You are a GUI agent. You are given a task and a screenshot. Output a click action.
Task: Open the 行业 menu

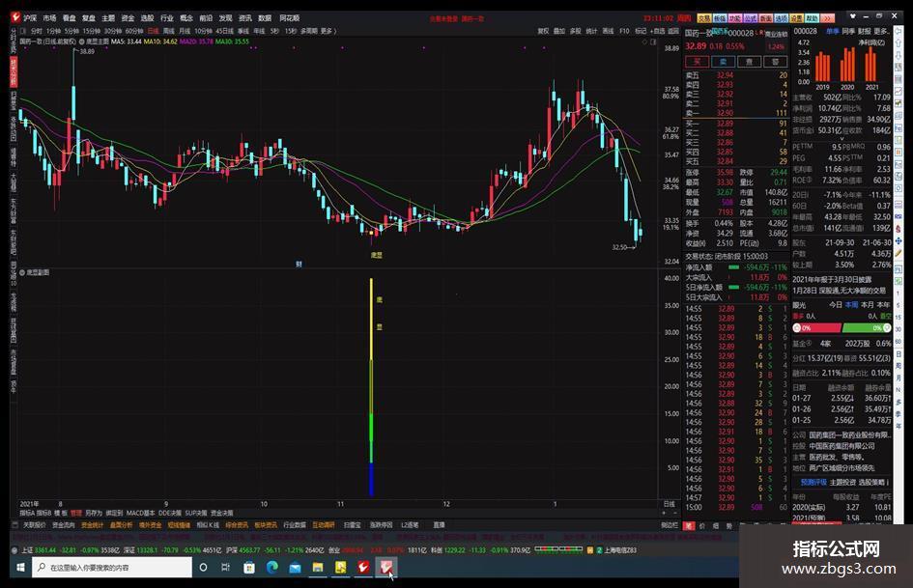pos(166,18)
